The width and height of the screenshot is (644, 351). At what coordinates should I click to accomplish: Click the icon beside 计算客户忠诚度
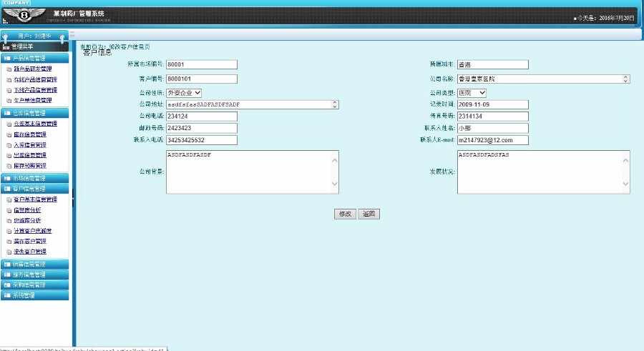pyautogui.click(x=9, y=232)
